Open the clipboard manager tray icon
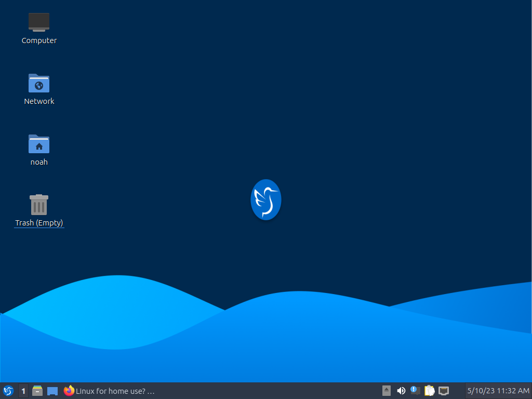Image resolution: width=532 pixels, height=399 pixels. (430, 391)
